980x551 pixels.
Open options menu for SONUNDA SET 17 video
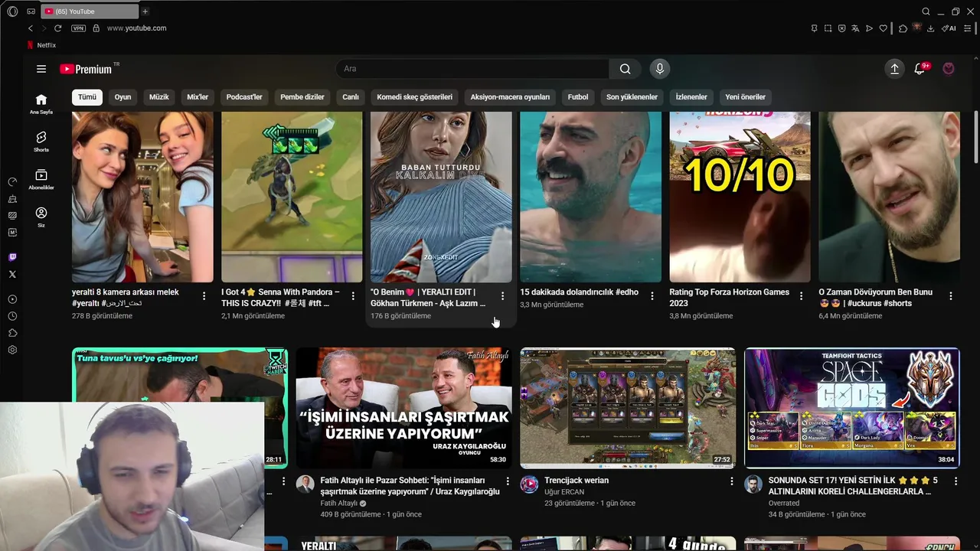(955, 481)
